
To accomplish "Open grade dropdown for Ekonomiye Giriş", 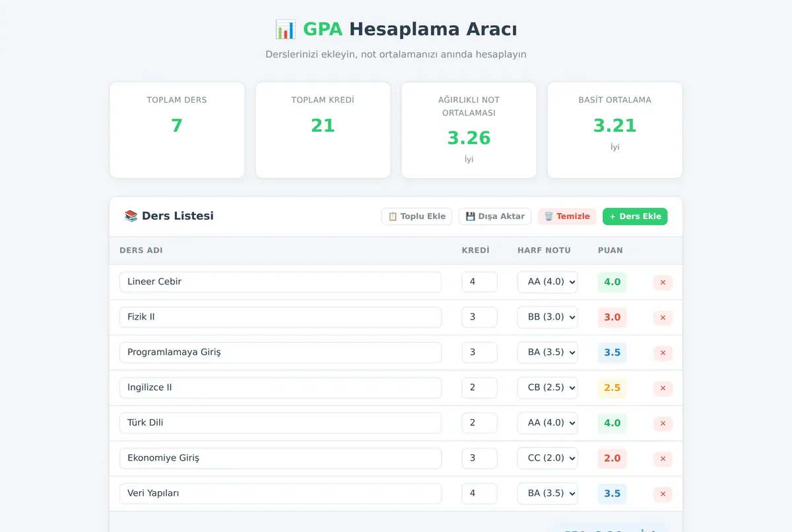I will 547,458.
